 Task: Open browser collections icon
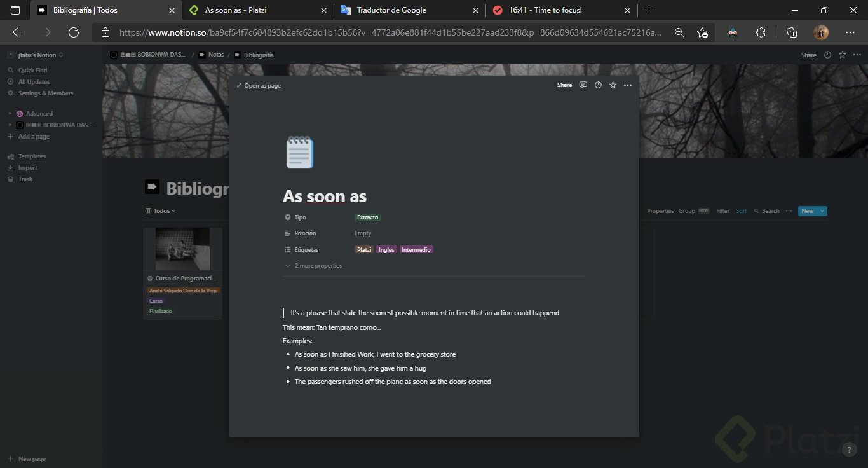point(792,32)
